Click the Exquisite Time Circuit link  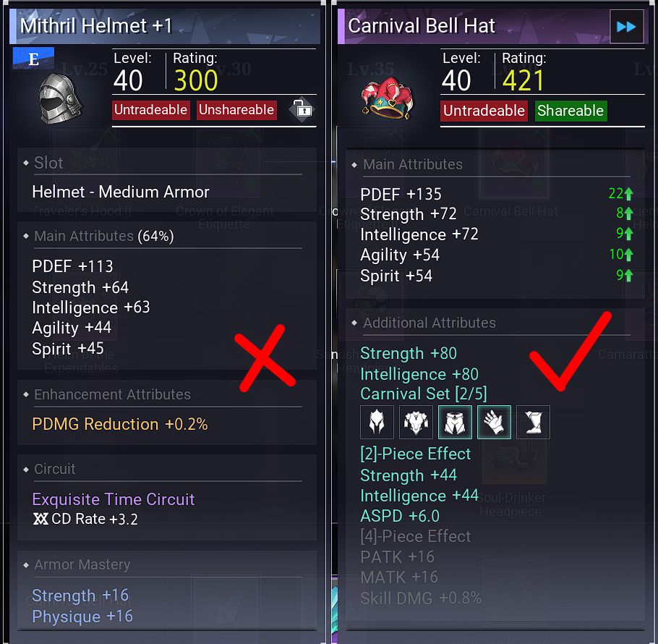click(x=114, y=499)
